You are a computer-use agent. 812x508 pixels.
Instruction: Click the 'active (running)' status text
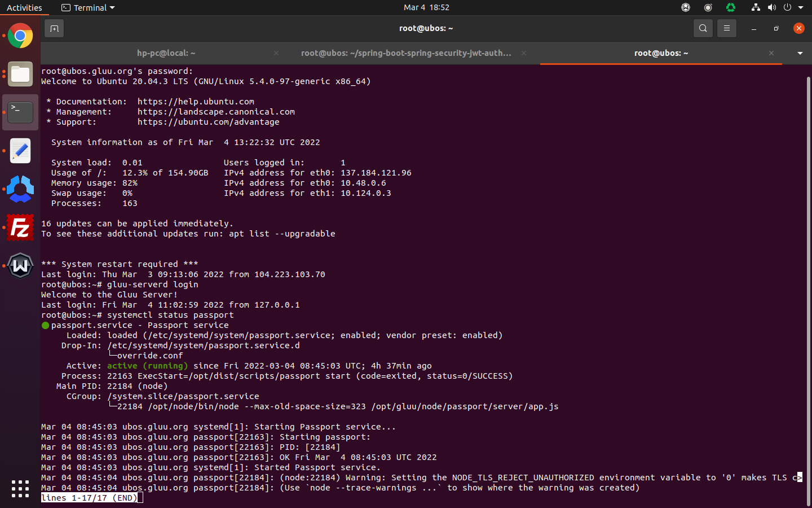point(147,366)
